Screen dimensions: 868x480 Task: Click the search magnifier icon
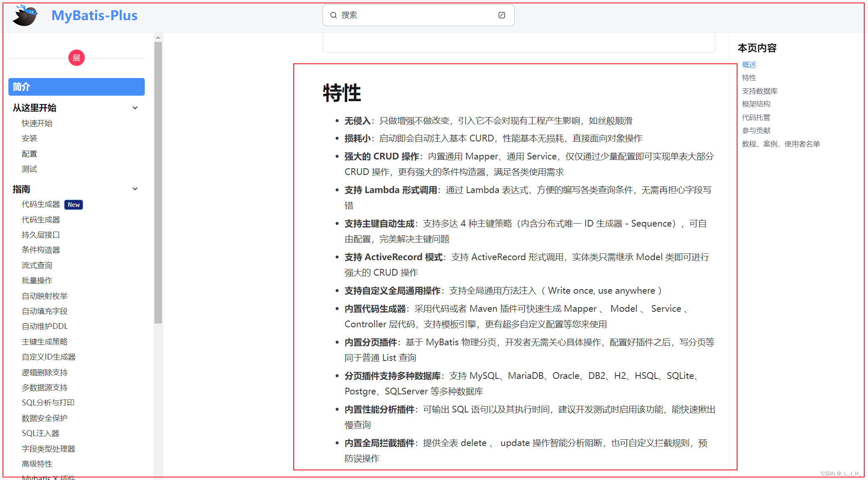pos(334,15)
